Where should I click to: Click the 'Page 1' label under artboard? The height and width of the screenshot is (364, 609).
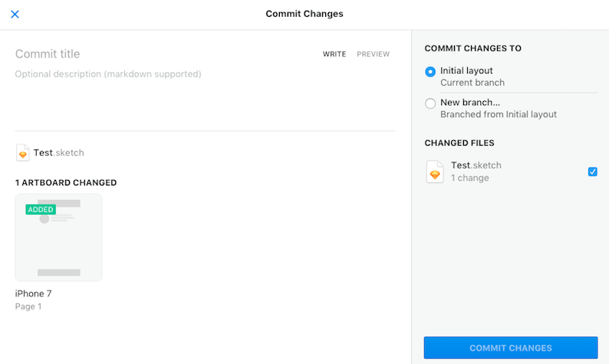click(x=28, y=307)
